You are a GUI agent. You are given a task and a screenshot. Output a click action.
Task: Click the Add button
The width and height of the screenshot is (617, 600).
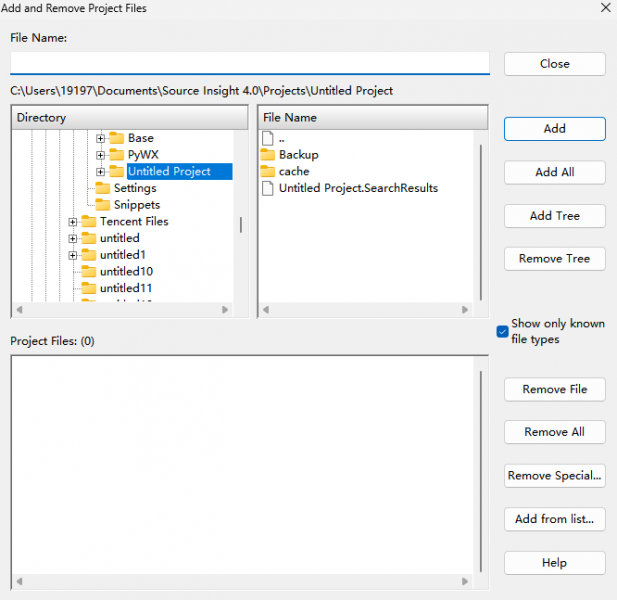[554, 129]
